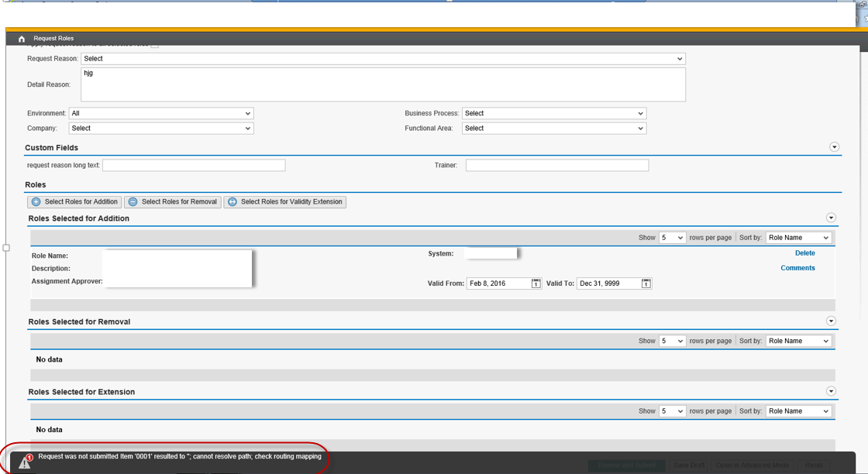Collapse the Custom Fields section
The width and height of the screenshot is (868, 474).
point(834,147)
